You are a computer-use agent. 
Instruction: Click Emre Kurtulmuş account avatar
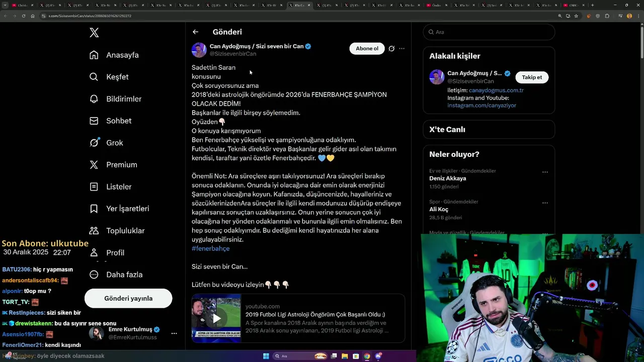coord(97,333)
